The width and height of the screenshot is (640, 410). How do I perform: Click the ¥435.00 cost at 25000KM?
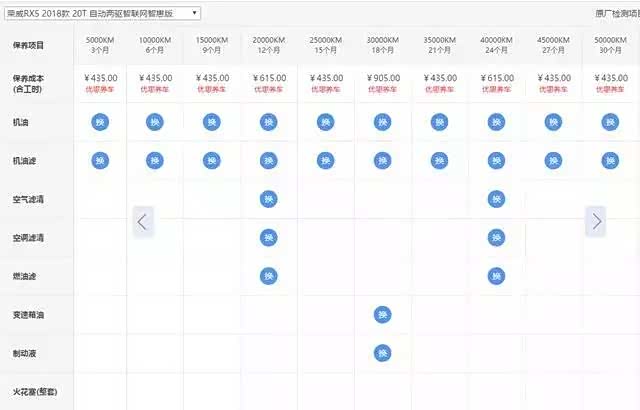click(326, 78)
